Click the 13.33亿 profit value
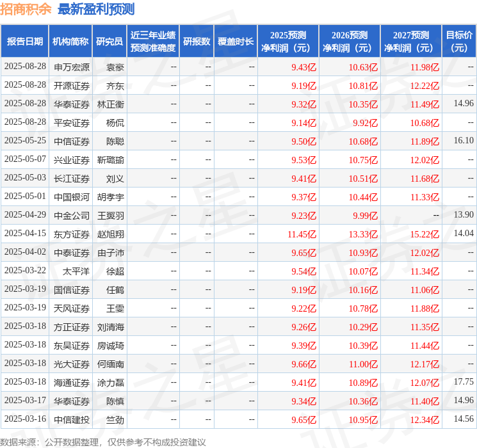477x448 pixels. point(363,234)
